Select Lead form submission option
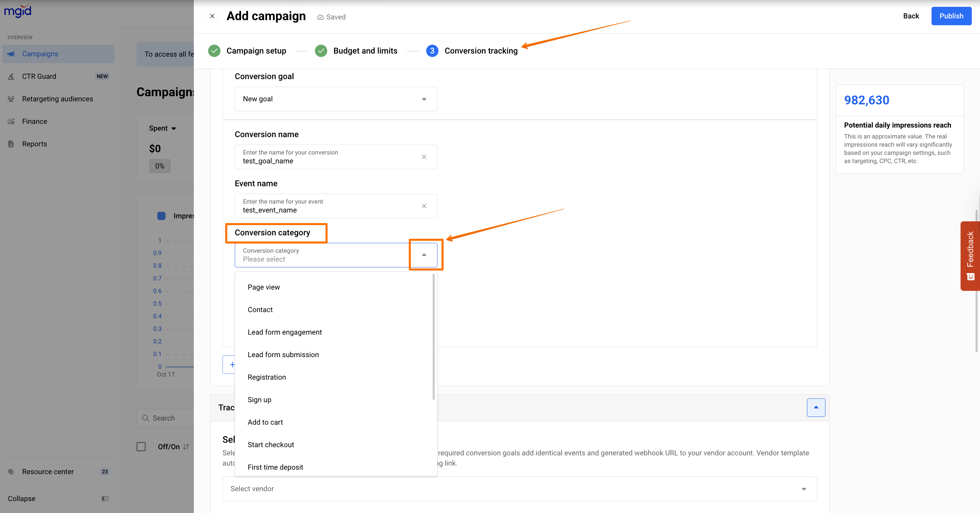 click(283, 354)
